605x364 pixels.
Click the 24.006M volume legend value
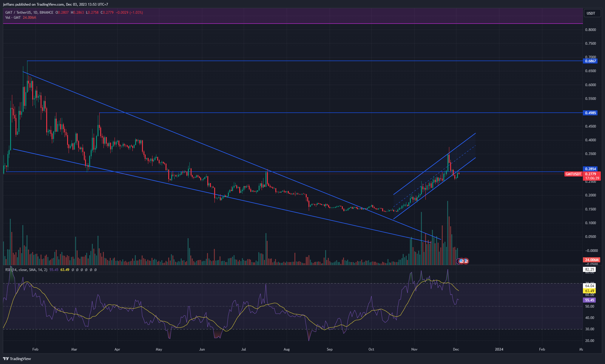[30, 18]
